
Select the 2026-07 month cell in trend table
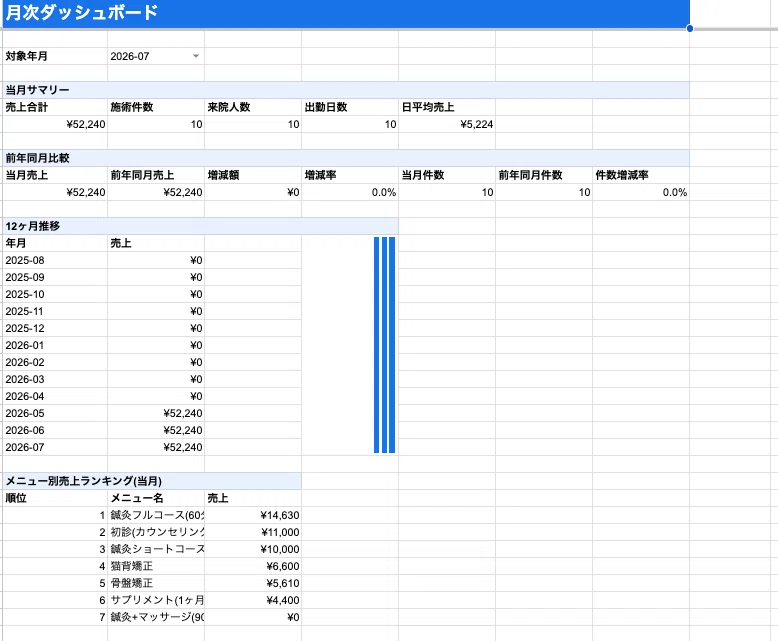click(55, 447)
